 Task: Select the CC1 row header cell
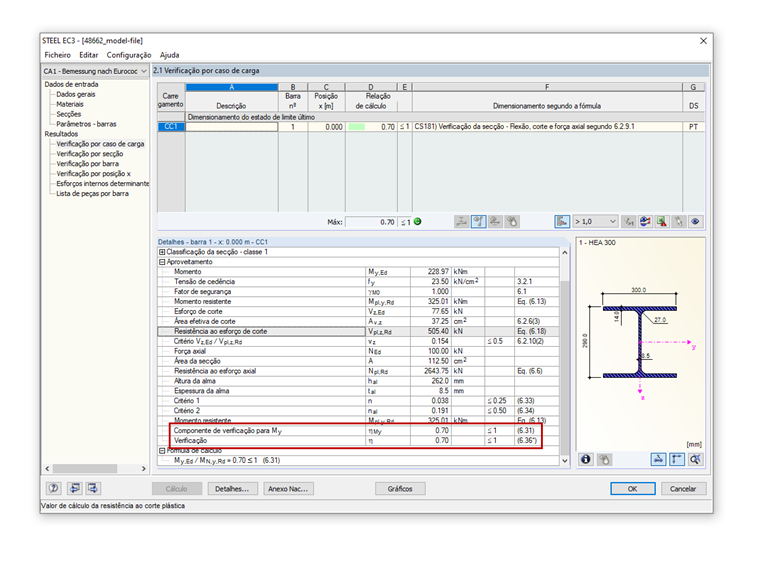171,127
